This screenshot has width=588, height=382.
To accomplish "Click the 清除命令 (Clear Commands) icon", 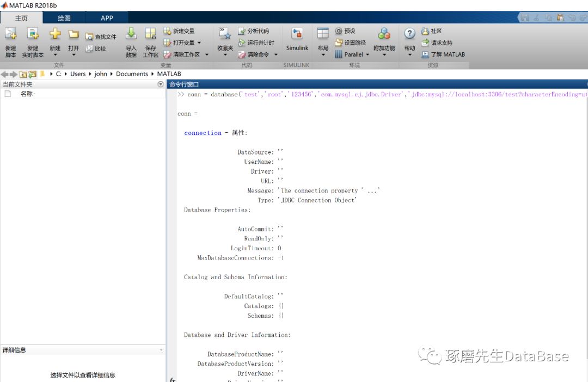I will 242,54.
